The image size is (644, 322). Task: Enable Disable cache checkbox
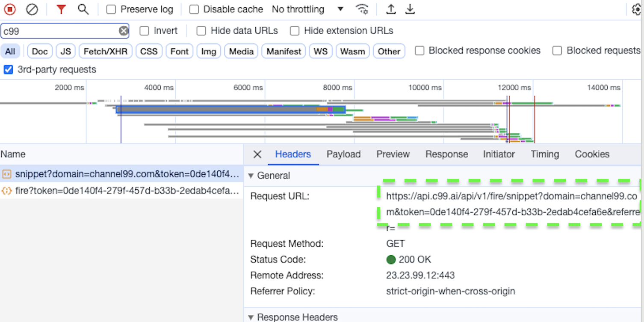[x=194, y=9]
